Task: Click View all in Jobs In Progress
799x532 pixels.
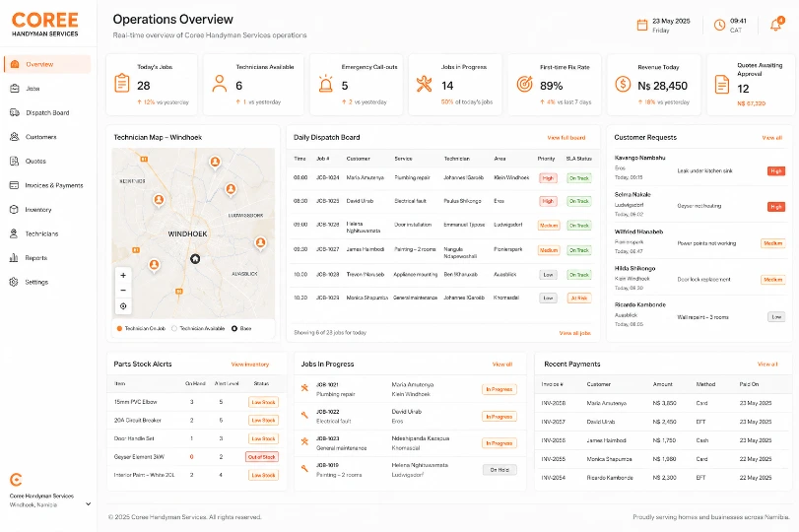Action: (502, 365)
